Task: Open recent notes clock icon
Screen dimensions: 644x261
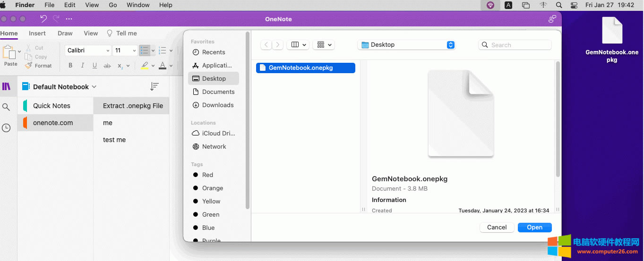Action: click(x=6, y=128)
